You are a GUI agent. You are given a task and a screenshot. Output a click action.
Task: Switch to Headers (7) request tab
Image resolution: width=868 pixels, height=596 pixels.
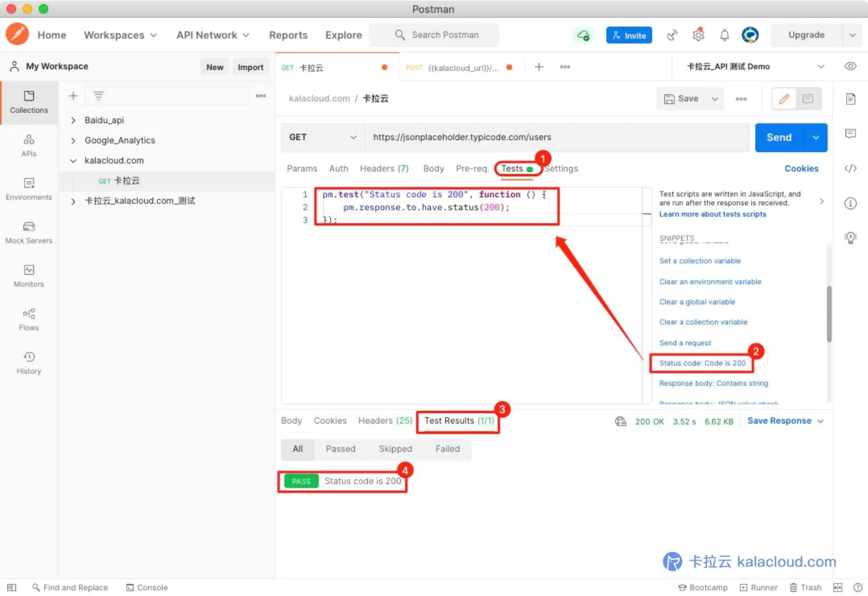click(384, 168)
